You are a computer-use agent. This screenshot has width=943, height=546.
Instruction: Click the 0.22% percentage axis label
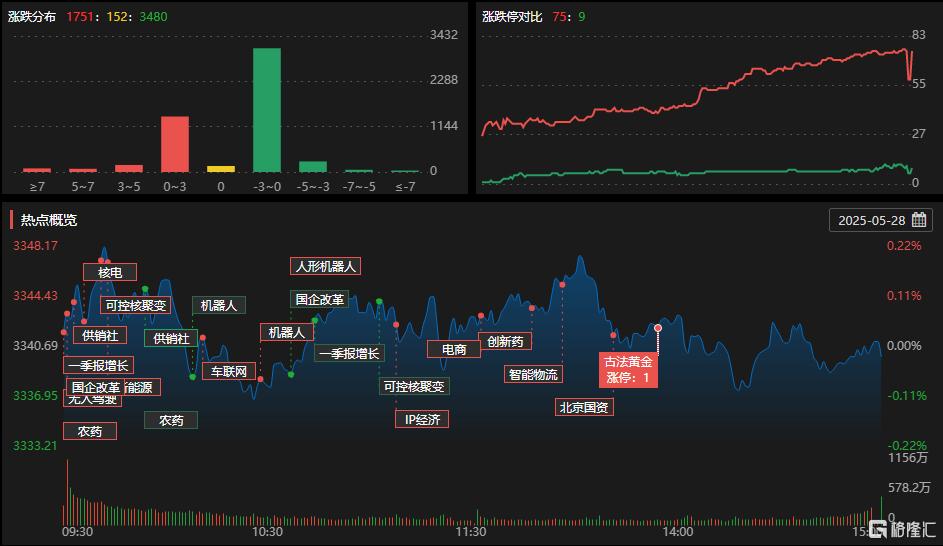[904, 245]
